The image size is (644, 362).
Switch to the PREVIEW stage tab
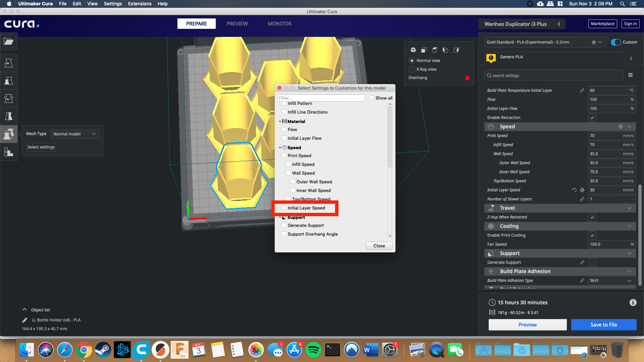[x=237, y=24]
